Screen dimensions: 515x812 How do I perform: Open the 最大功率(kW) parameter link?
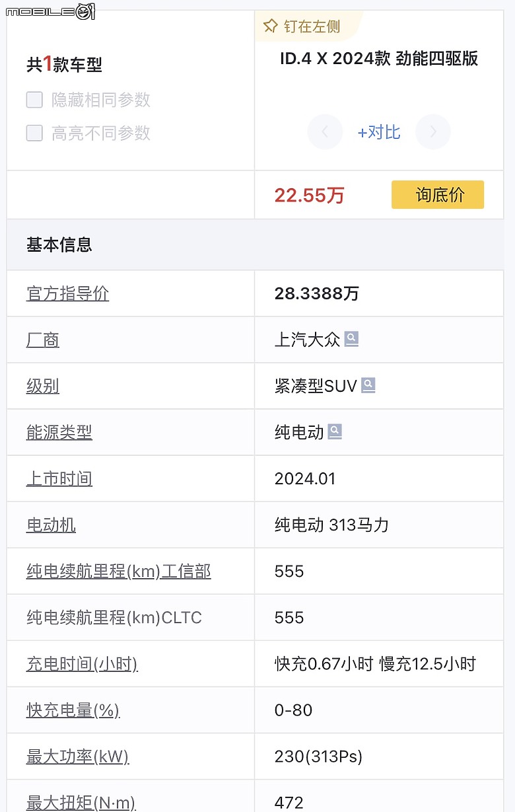(x=77, y=757)
